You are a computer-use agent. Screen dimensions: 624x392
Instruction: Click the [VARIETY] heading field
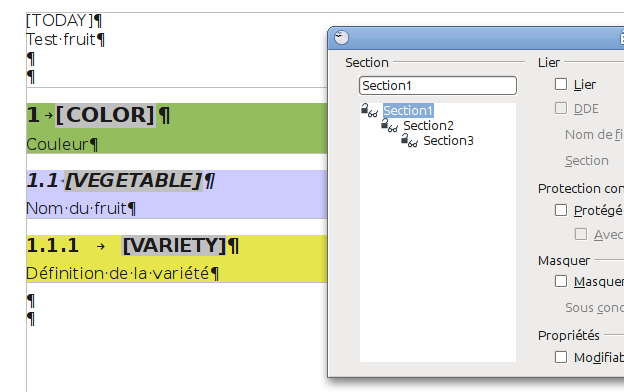[174, 246]
